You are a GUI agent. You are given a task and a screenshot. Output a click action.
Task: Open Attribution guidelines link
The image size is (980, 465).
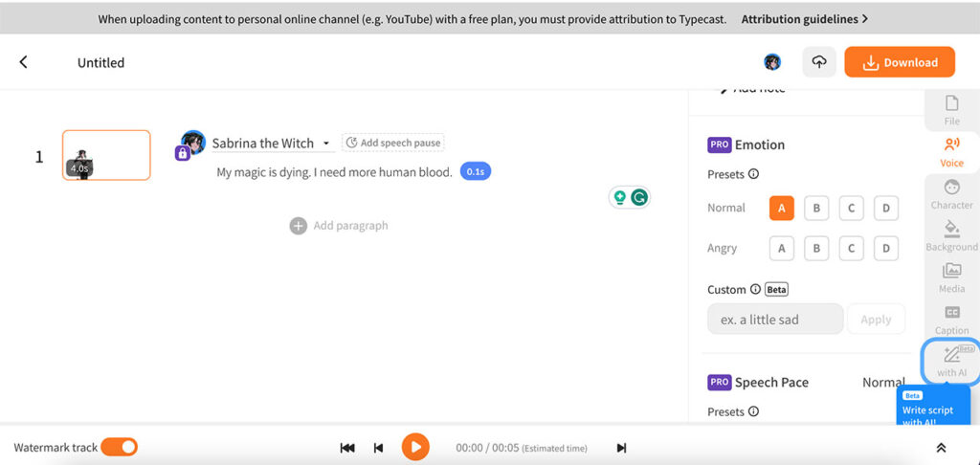[x=804, y=19]
